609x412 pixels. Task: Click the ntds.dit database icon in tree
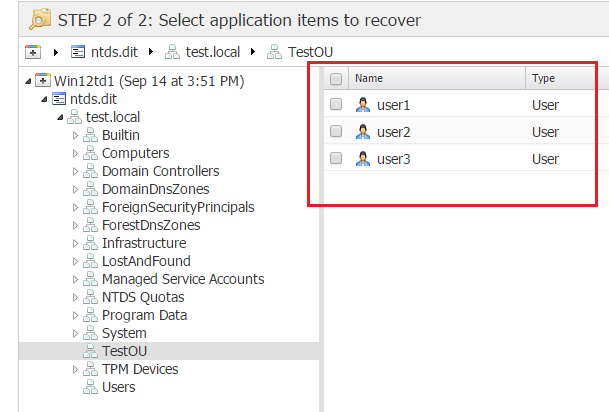58,98
